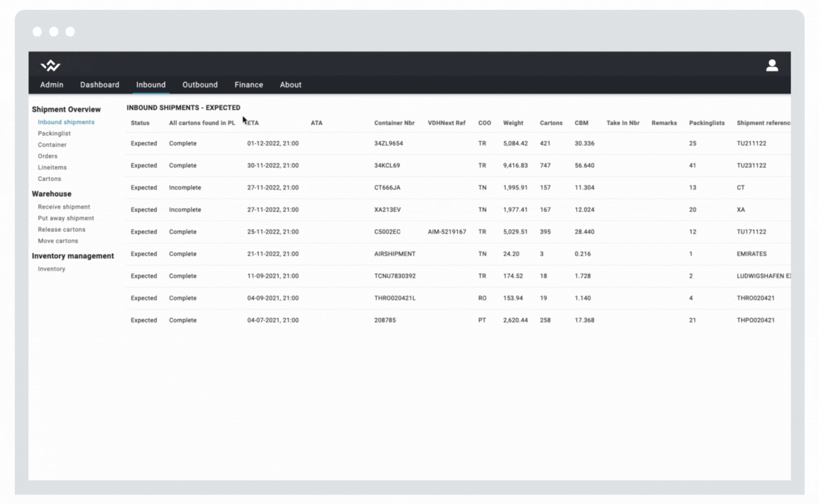This screenshot has height=504, width=819.
Task: Open the AIRSHIPMENT container row
Action: point(394,254)
